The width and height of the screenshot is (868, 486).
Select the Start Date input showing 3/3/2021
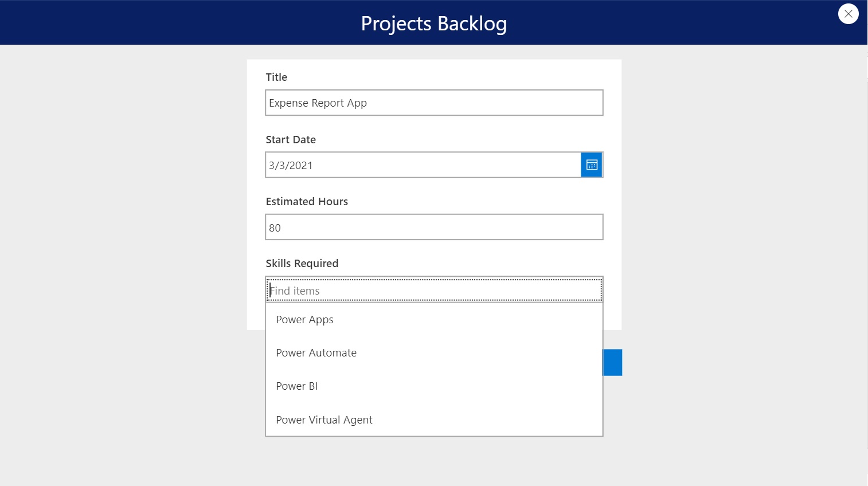tap(423, 165)
